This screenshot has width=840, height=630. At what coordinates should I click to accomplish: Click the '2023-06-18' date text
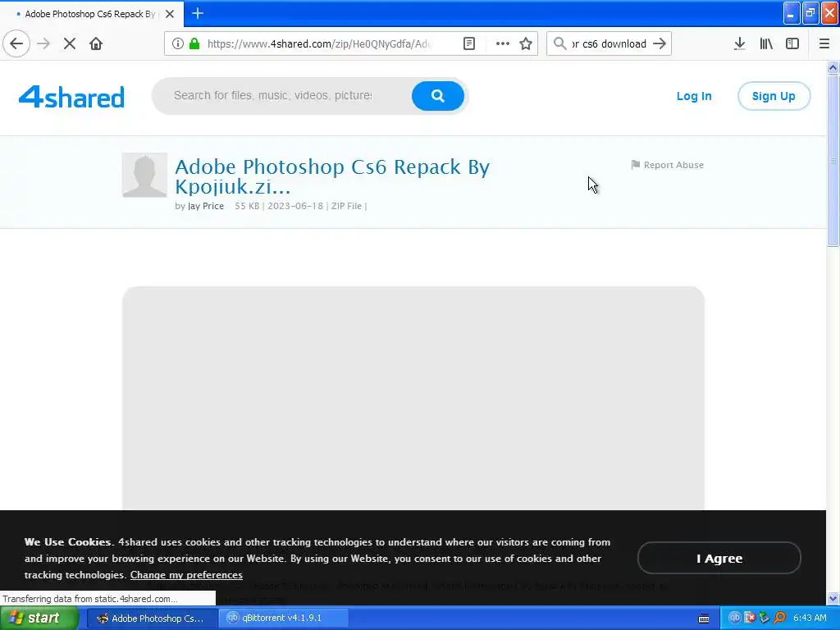(295, 206)
